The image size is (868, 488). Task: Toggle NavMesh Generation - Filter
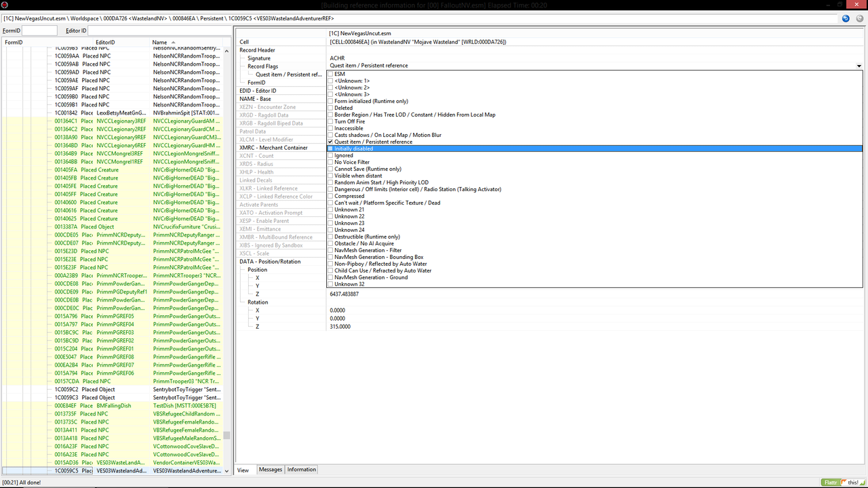click(330, 249)
